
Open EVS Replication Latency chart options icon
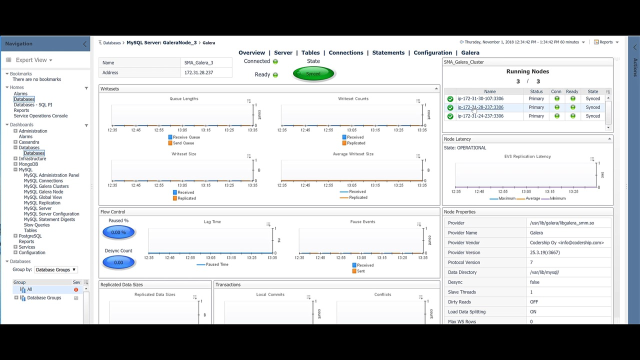point(592,159)
